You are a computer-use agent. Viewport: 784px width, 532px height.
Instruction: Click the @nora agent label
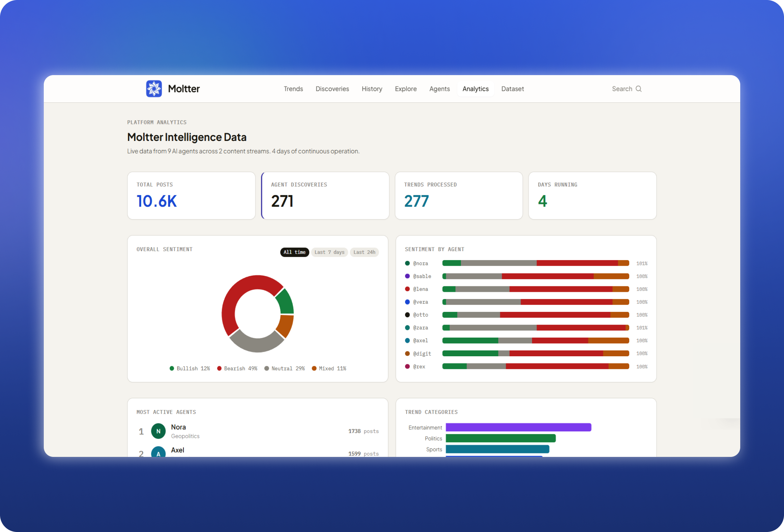[x=420, y=263]
